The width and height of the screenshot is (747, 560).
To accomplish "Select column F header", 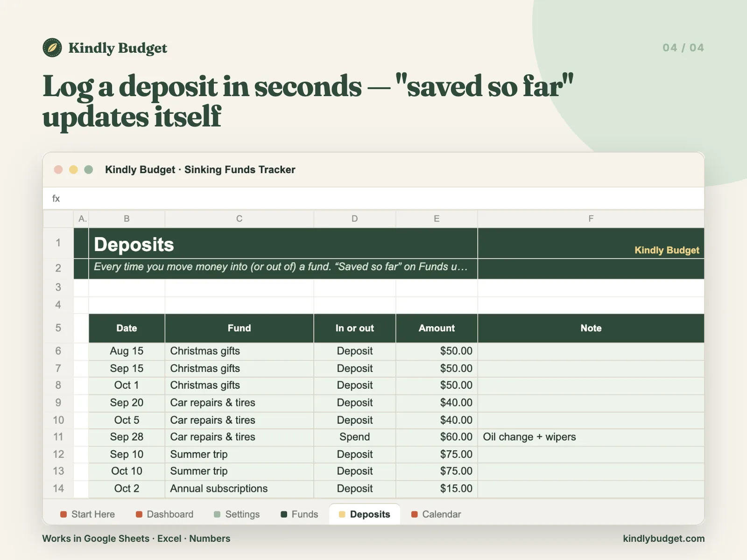I will click(x=591, y=219).
